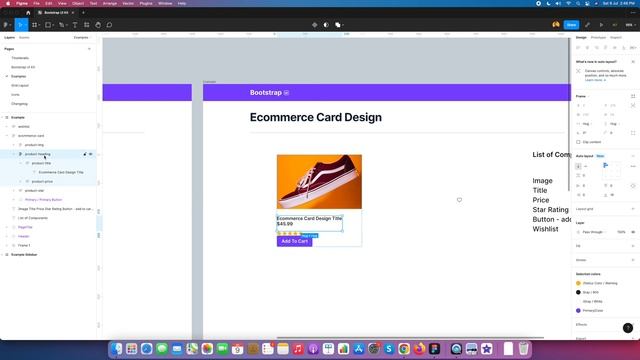Select the Thumbnails page
The height and width of the screenshot is (360, 640).
pyautogui.click(x=20, y=58)
